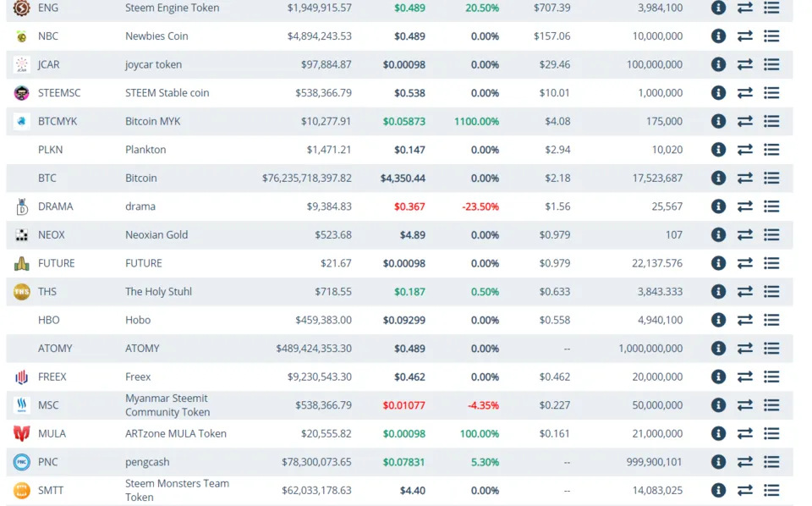Click 'pengcash' token name
The width and height of the screenshot is (812, 506).
(x=147, y=462)
